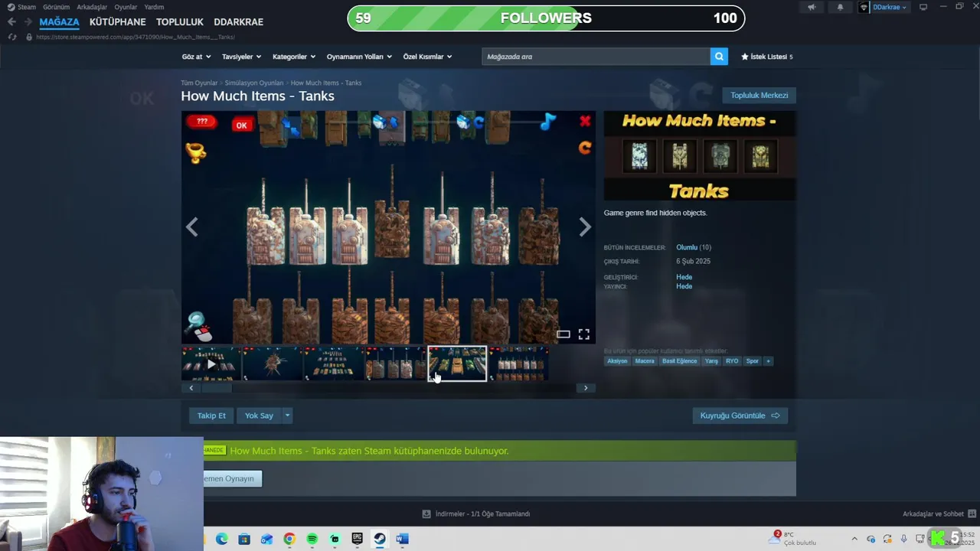The image size is (980, 551).
Task: Select the Basit Eğlence tag
Action: coord(680,361)
